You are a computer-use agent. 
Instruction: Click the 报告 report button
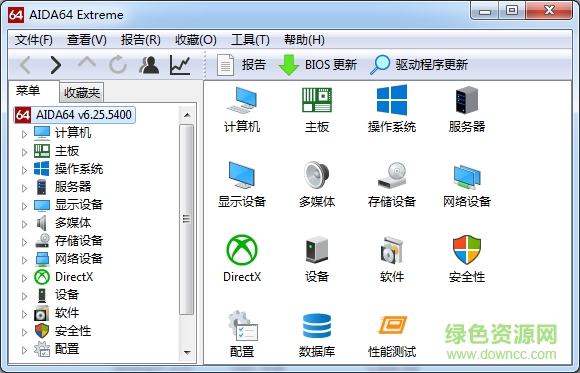pos(242,65)
